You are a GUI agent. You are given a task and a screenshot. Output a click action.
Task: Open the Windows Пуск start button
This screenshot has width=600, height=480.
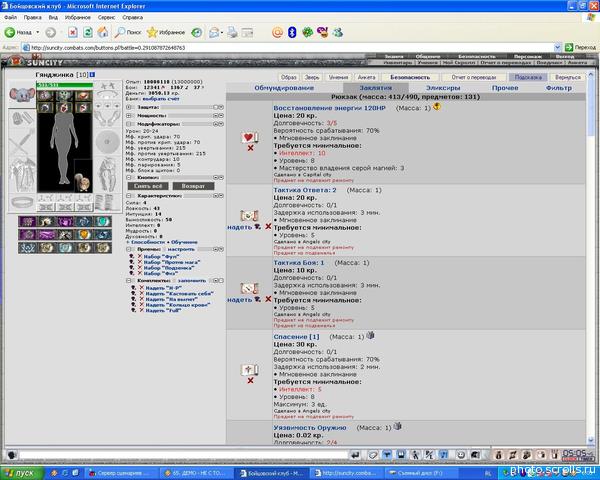pos(22,473)
